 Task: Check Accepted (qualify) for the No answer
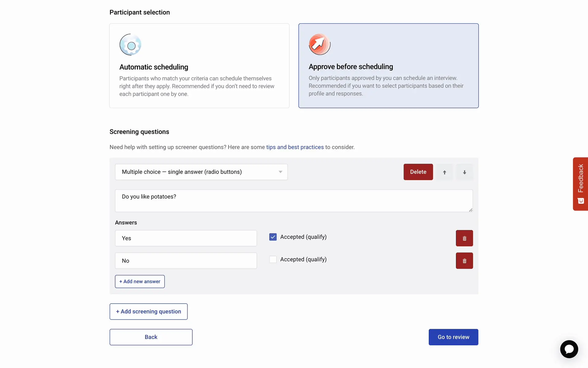click(273, 259)
